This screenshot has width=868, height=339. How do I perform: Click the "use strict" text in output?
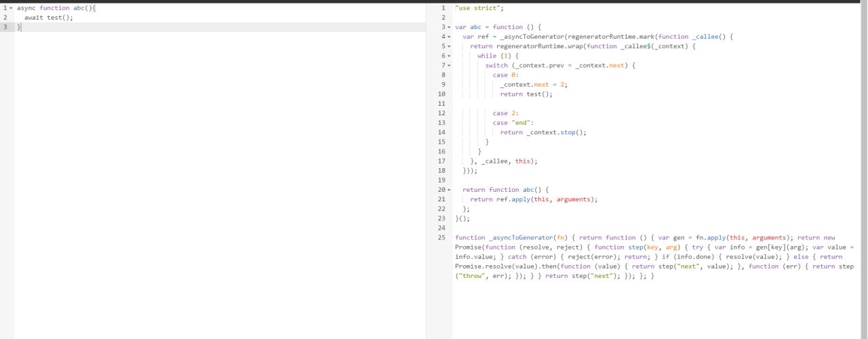(x=479, y=8)
